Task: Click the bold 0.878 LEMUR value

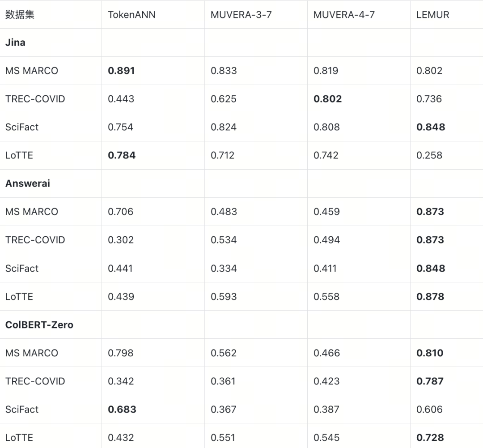Action: tap(430, 297)
